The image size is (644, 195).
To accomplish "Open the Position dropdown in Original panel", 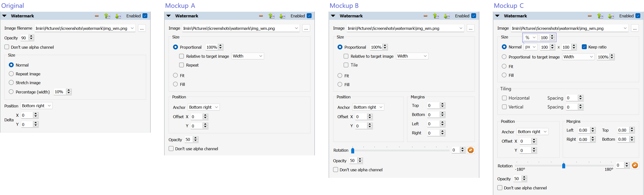I will 36,106.
